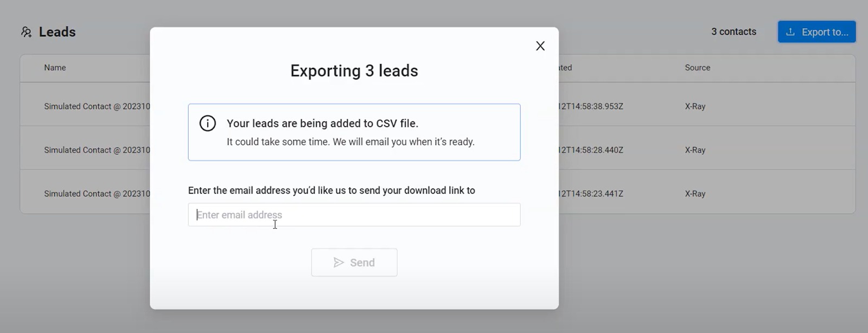Click the Leads page heading
The height and width of the screenshot is (333, 868).
tap(57, 32)
